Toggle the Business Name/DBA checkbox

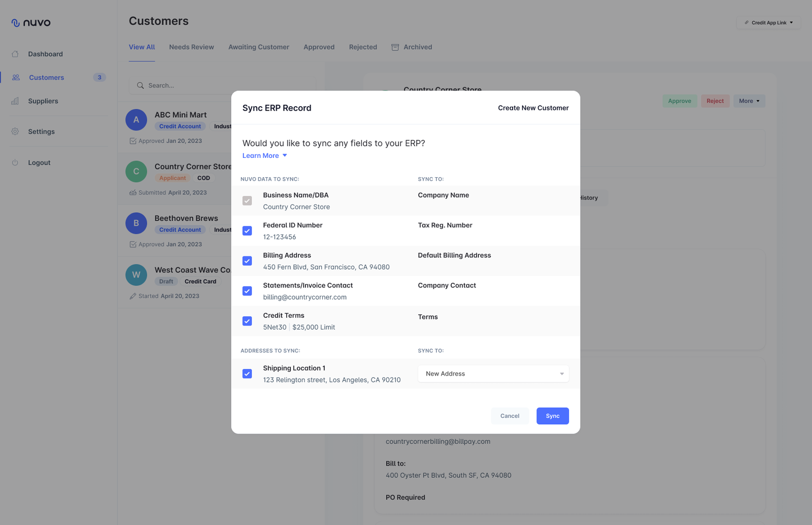tap(247, 201)
